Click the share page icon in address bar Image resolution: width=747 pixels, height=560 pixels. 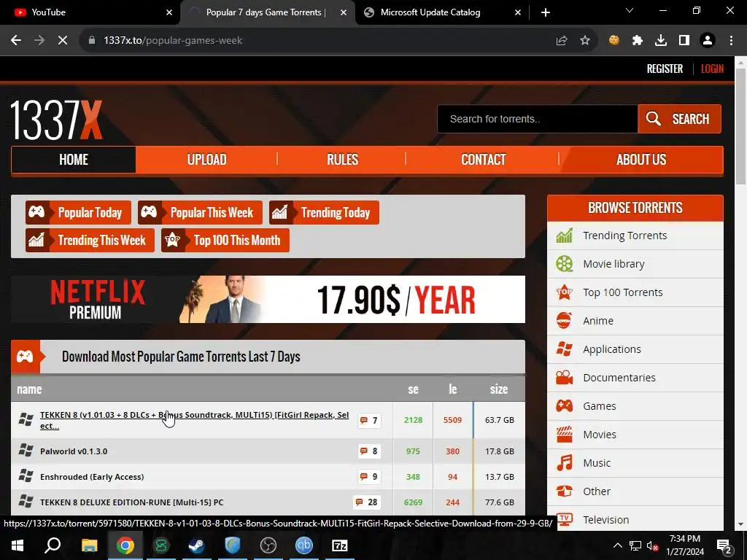coord(562,41)
